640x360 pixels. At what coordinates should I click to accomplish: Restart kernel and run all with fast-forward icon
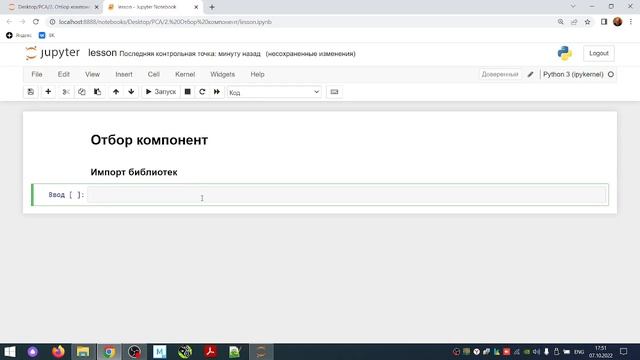click(x=217, y=92)
